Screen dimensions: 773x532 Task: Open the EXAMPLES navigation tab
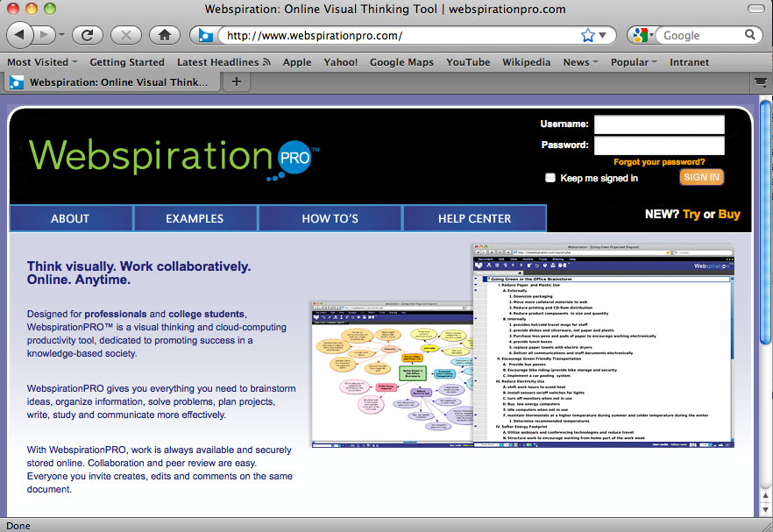195,218
